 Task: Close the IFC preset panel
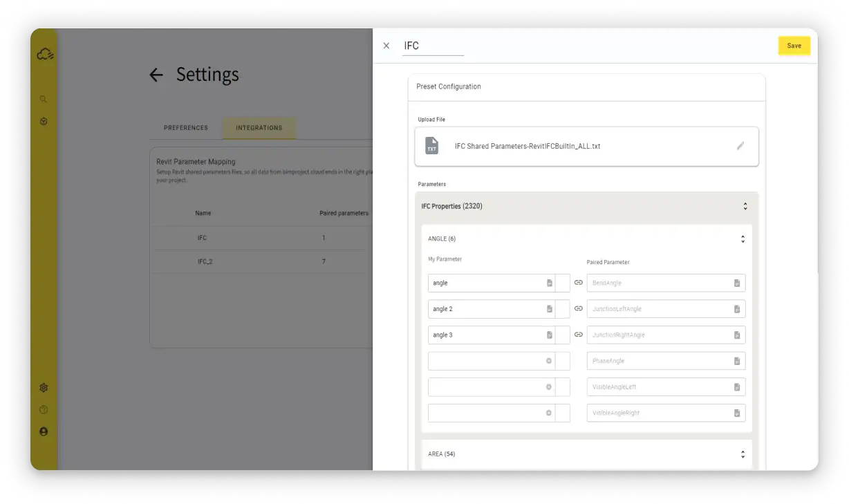coord(386,46)
